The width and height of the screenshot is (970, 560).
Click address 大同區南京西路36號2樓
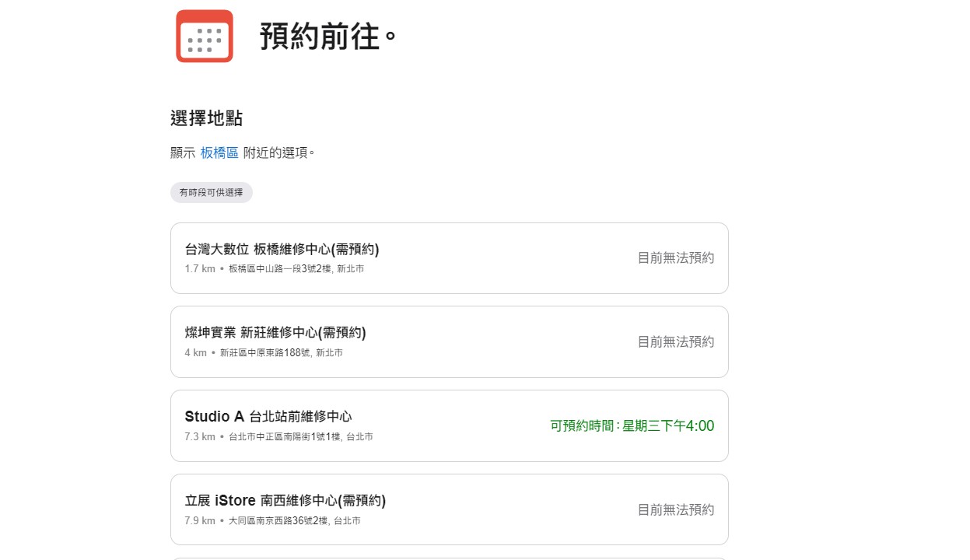(x=295, y=521)
